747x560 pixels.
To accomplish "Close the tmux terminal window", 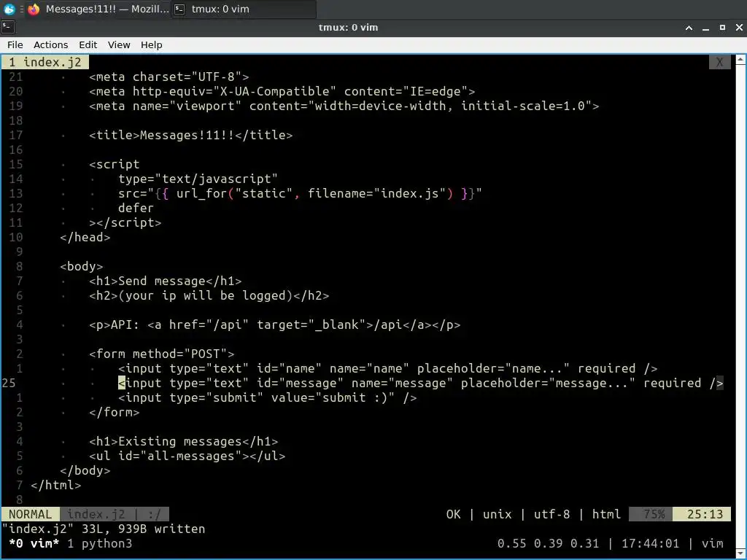I will pos(739,28).
